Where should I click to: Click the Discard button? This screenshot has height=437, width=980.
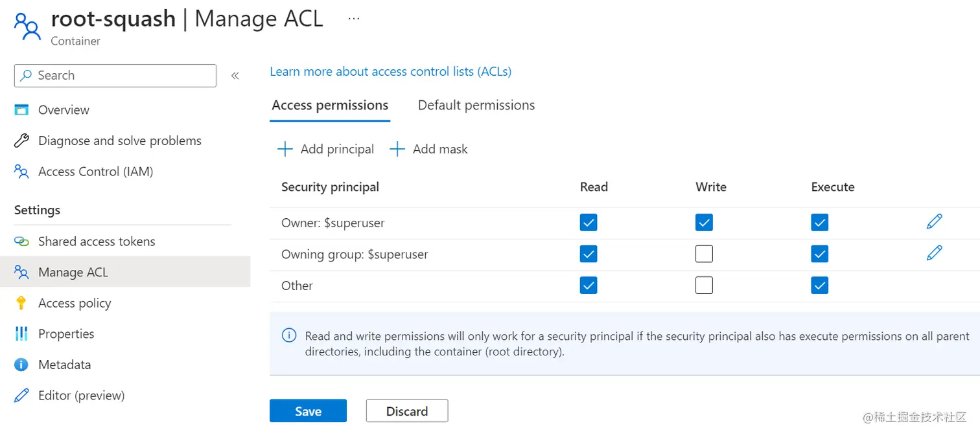tap(407, 411)
